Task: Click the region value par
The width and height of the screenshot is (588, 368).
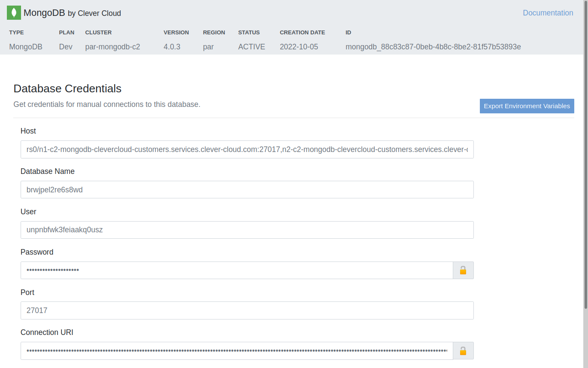Action: click(x=208, y=47)
